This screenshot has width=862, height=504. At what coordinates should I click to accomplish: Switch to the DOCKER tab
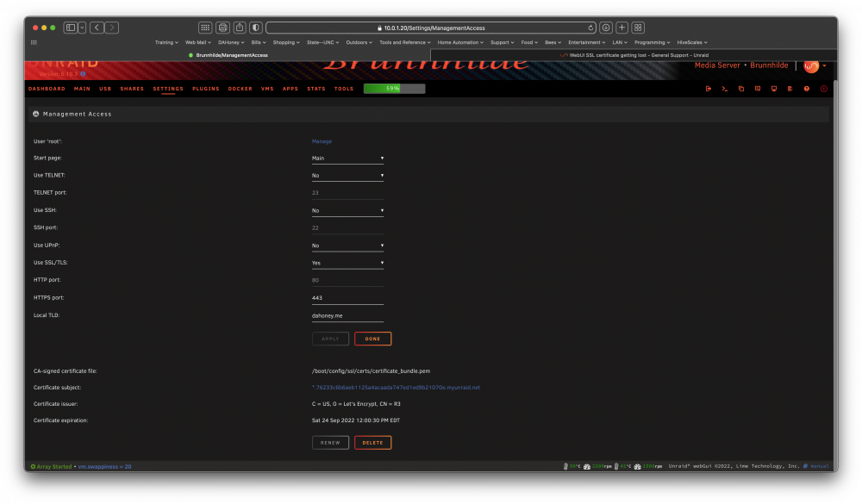tap(240, 89)
